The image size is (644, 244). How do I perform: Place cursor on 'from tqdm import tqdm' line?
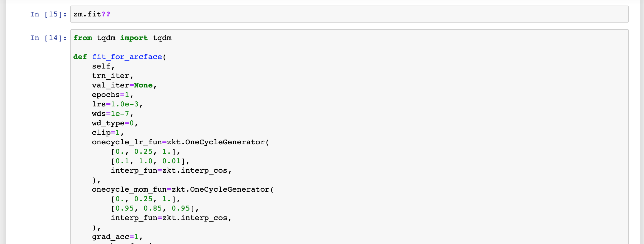pyautogui.click(x=122, y=38)
